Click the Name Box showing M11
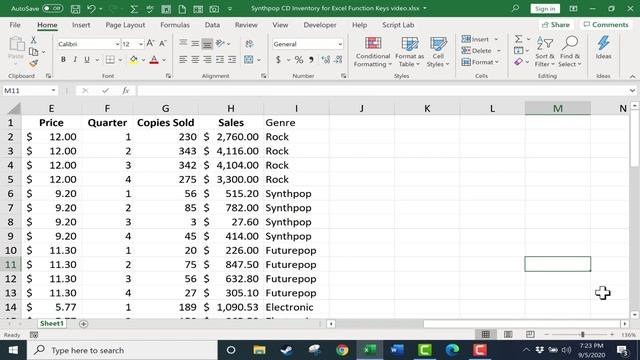640x360 pixels. 29,91
